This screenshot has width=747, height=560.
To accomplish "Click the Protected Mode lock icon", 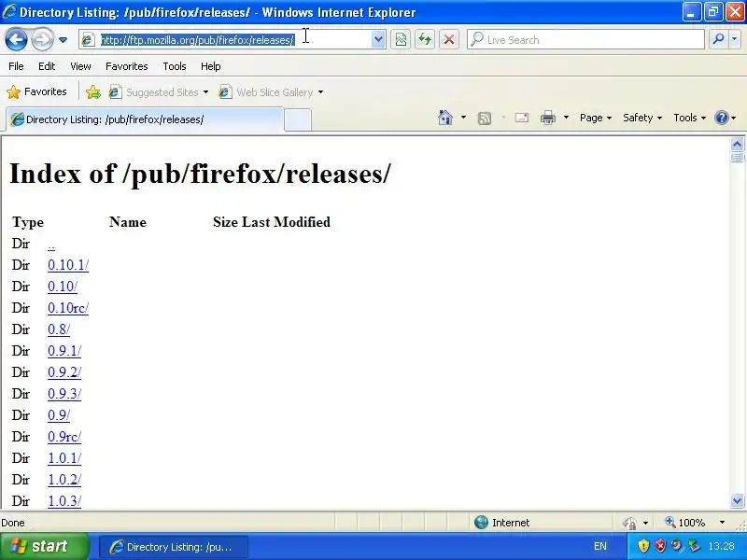I will (629, 523).
